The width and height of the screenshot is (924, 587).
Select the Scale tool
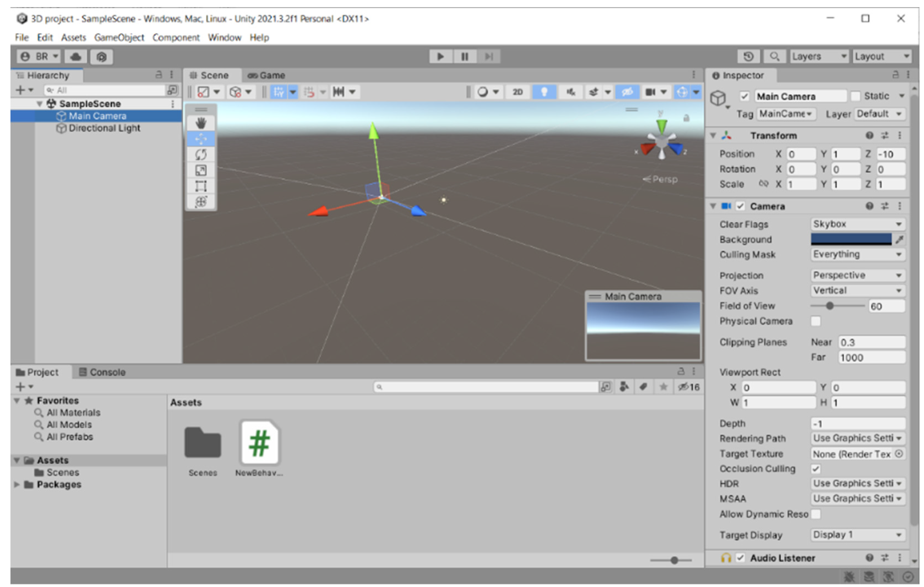click(x=201, y=170)
